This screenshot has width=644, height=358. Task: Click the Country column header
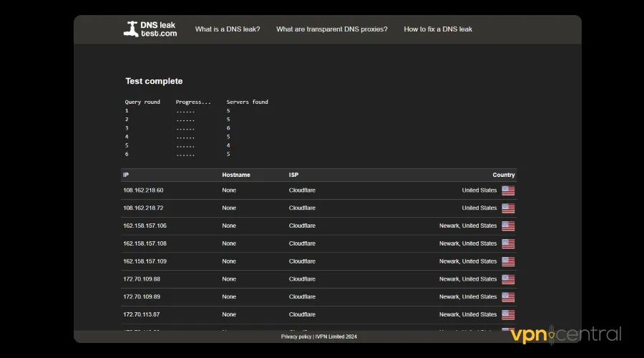click(x=504, y=175)
